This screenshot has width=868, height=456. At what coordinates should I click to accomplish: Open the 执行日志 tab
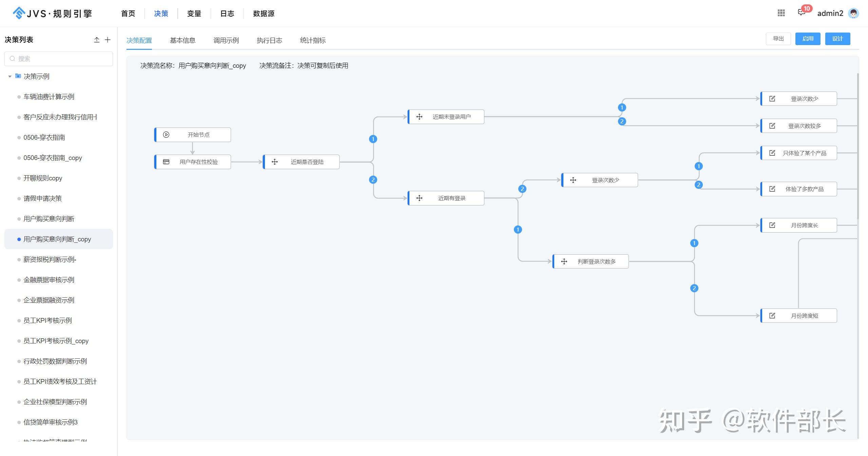click(x=269, y=40)
